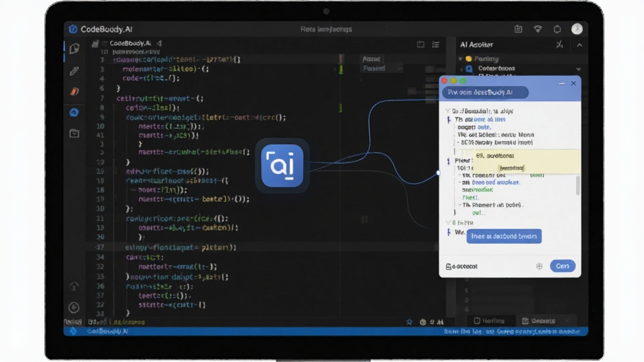Open the dropdown arrow on the blue-icon tree row

tap(579, 69)
